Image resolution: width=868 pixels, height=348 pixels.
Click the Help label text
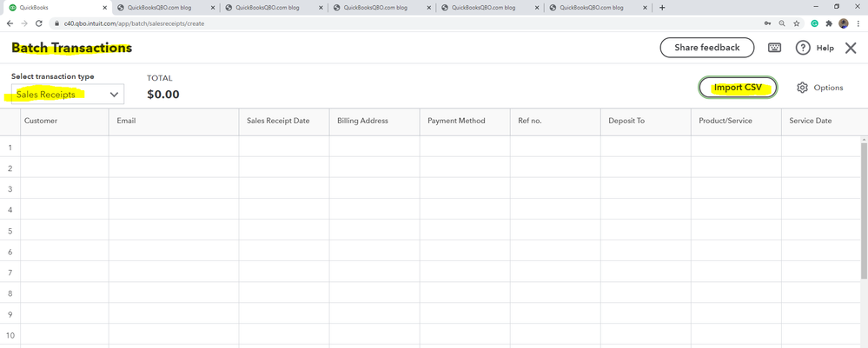[825, 48]
